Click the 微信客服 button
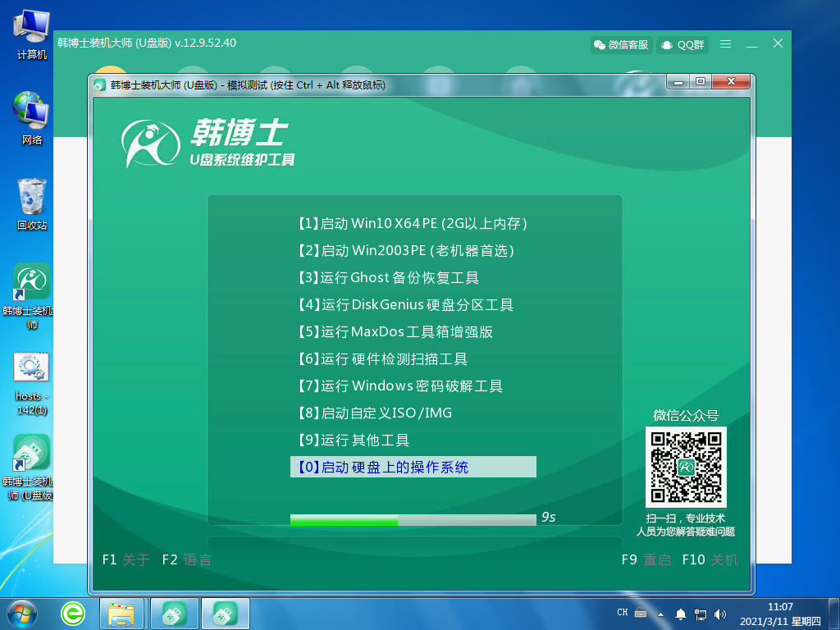 tap(621, 45)
